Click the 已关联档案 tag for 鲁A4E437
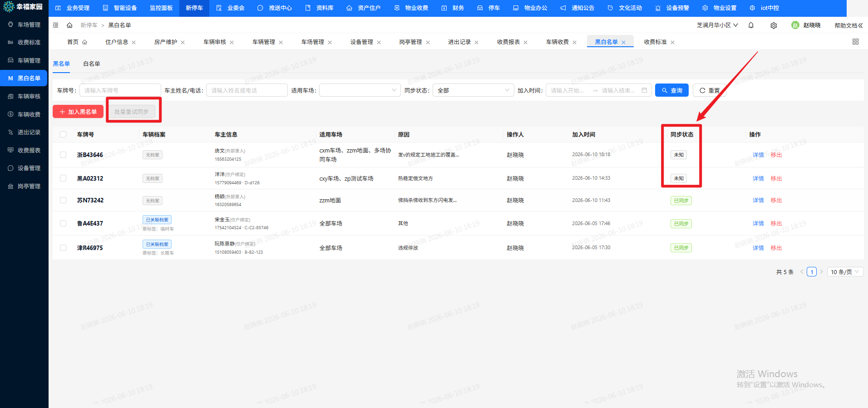This screenshot has width=868, height=408. (x=157, y=220)
